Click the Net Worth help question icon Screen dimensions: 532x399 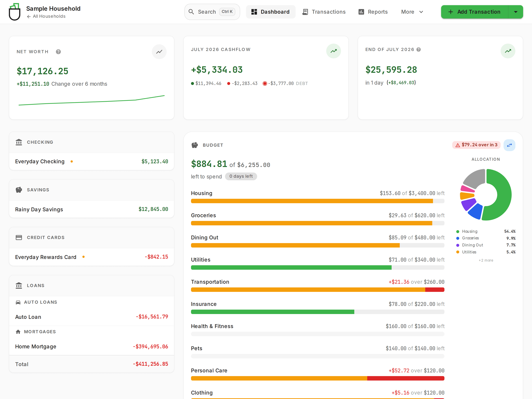(x=58, y=52)
